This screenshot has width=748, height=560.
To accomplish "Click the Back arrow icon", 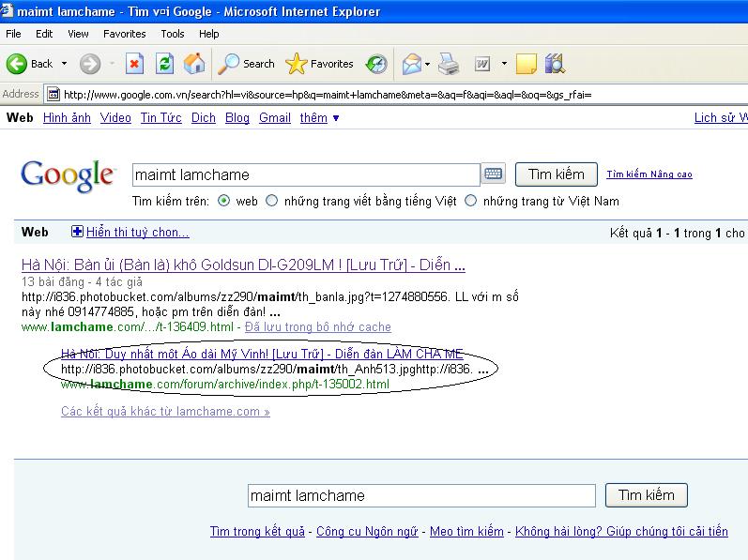I will [16, 64].
